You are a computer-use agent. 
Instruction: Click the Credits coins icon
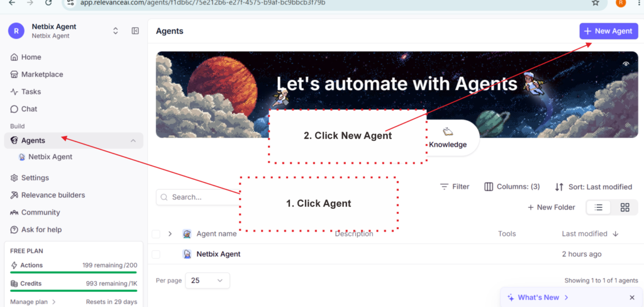click(14, 284)
